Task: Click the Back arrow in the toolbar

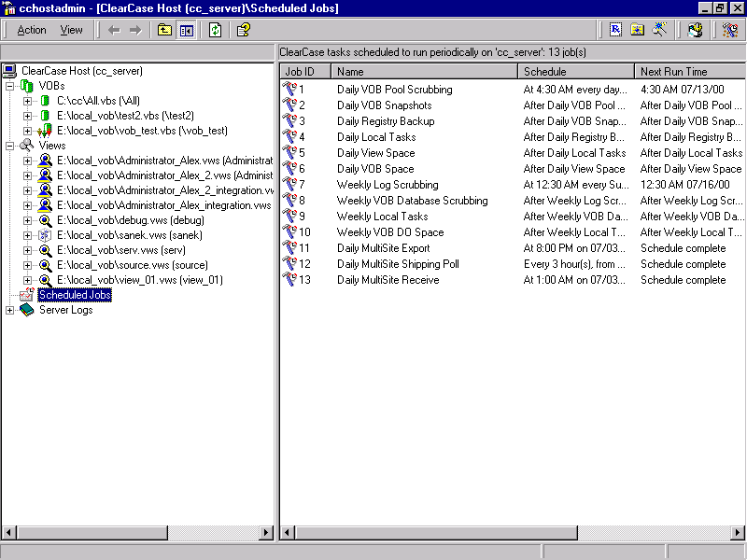Action: pyautogui.click(x=114, y=31)
